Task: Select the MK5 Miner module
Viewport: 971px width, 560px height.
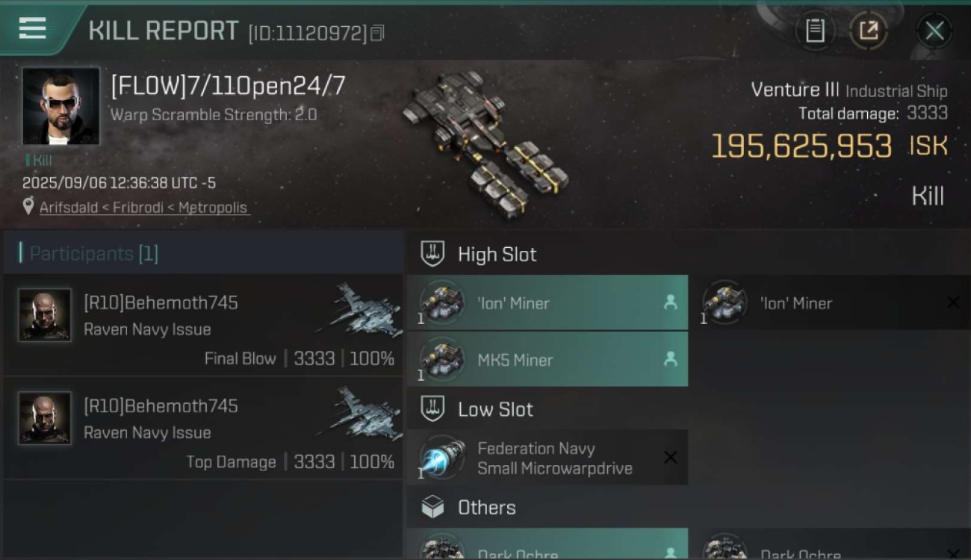Action: click(x=547, y=359)
